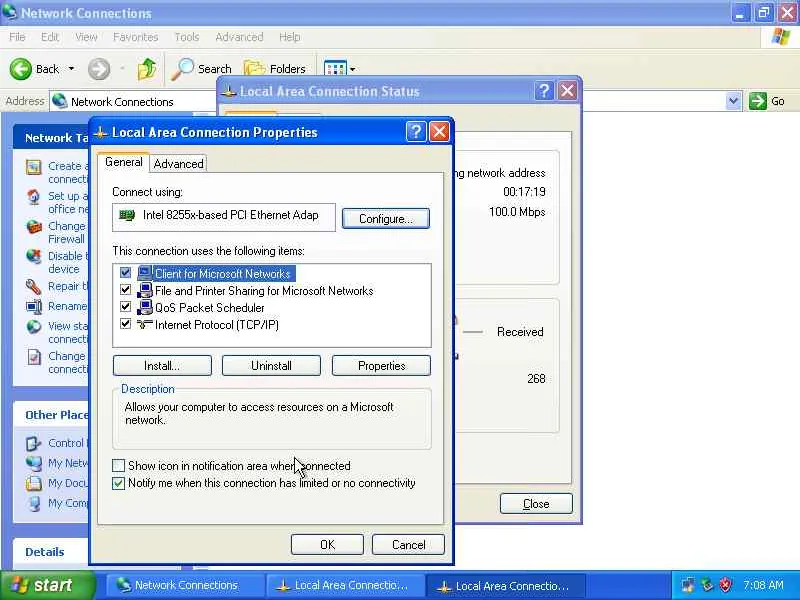Open the Edit menu
This screenshot has width=800, height=600.
coord(50,37)
